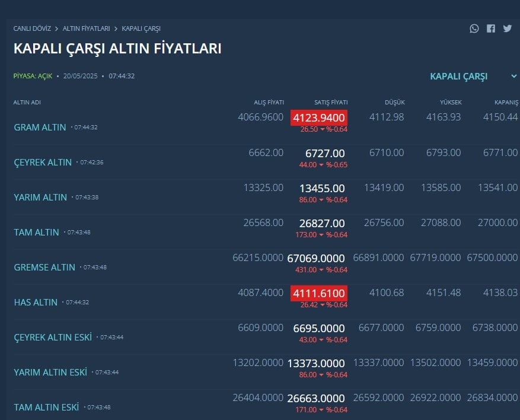520x420 pixels.
Task: Expand the chevron next to KAPALI ÇARŞI
Action: coord(513,77)
